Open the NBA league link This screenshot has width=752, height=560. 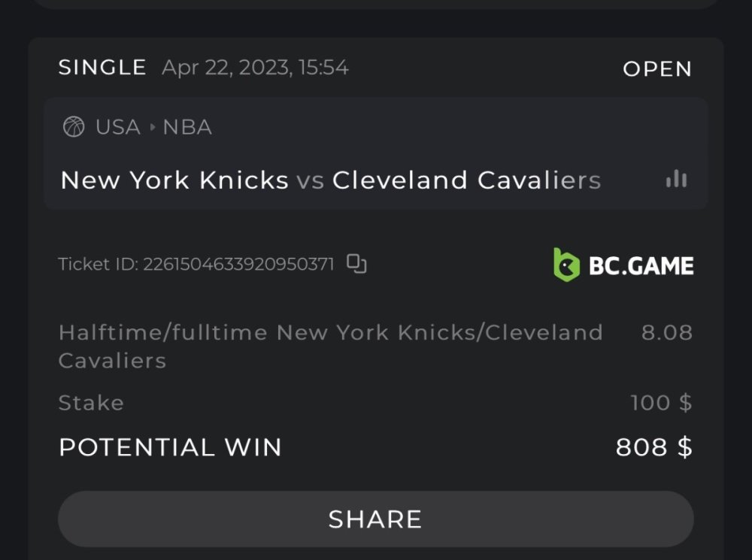pyautogui.click(x=187, y=127)
